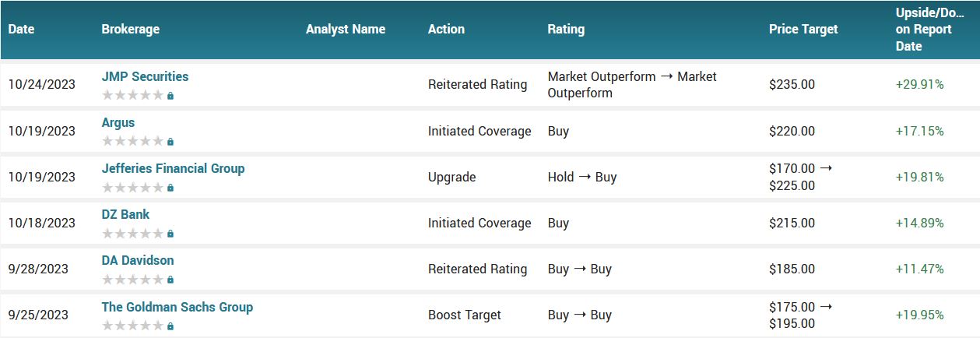Open the Argus brokerage link
The image size is (980, 338).
point(118,122)
